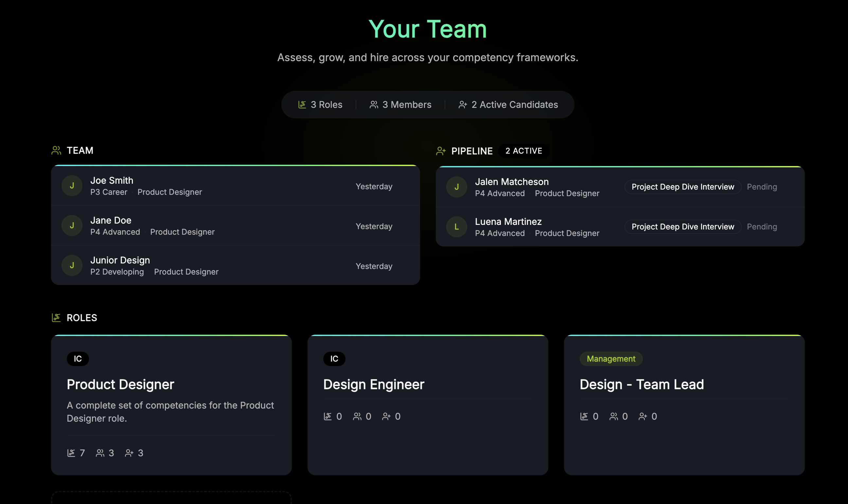Click Jalen's Project Deep Dive Interview badge
This screenshot has height=504, width=848.
683,187
